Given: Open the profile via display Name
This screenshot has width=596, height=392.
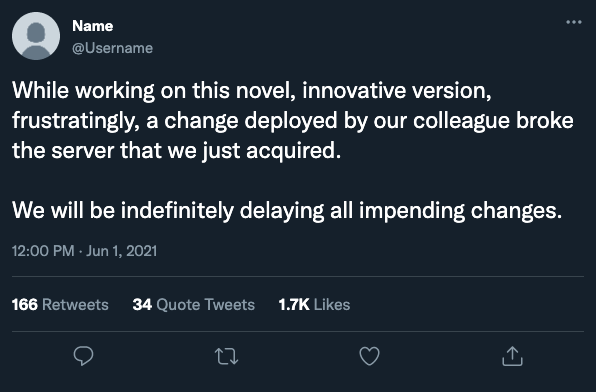Looking at the screenshot, I should pos(92,26).
